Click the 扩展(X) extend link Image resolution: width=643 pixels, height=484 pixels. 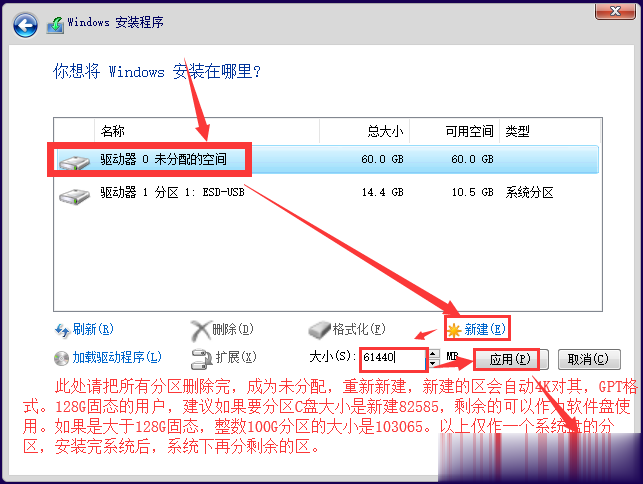[236, 357]
